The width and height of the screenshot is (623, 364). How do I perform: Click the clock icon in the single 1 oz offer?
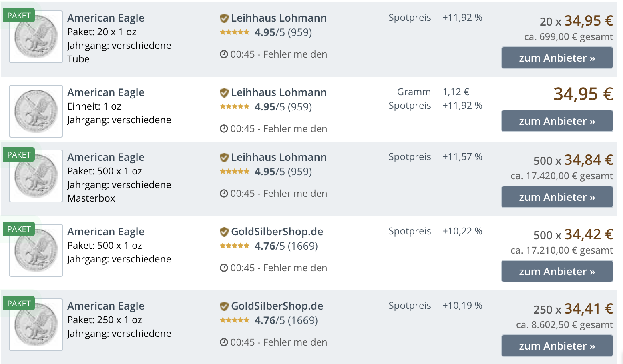click(x=224, y=129)
